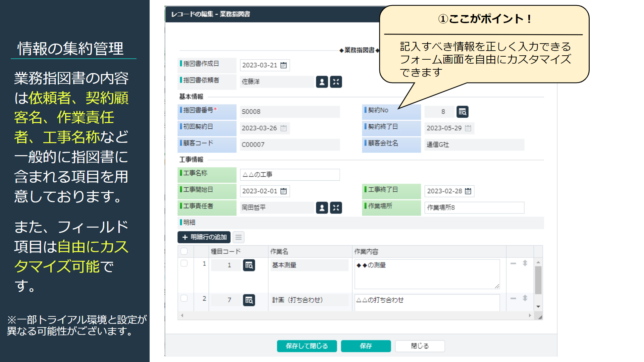Click user picker icon beside 工事責任者

click(322, 208)
